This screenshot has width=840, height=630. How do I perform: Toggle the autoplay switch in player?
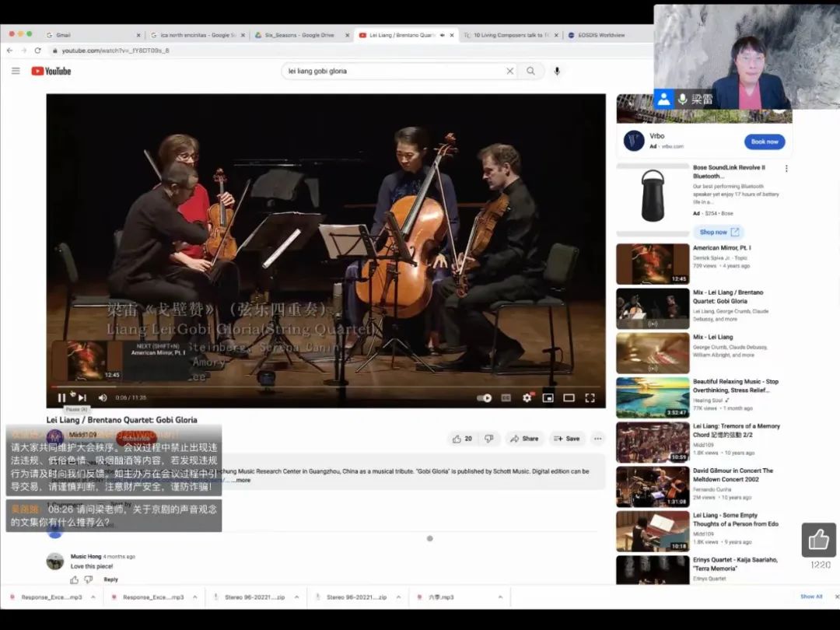[x=485, y=397]
